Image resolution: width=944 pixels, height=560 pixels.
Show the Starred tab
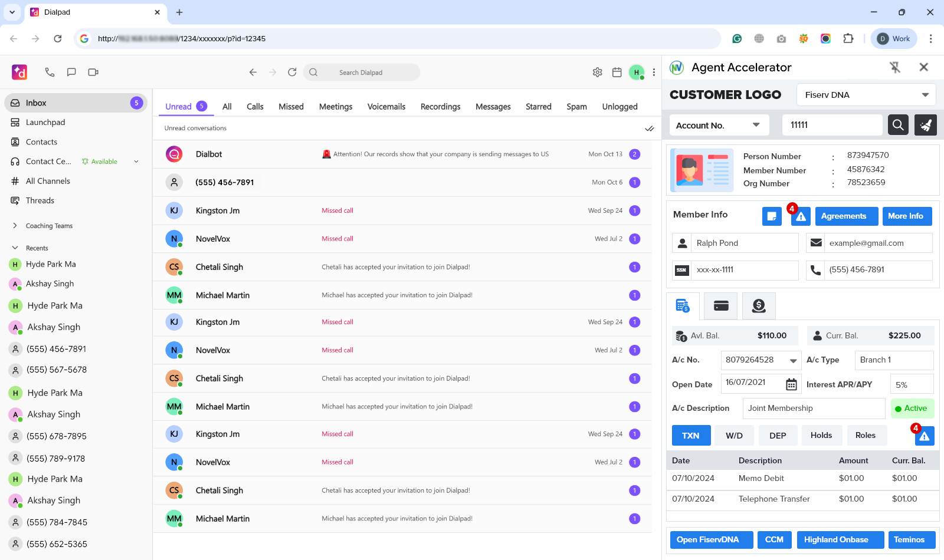[x=539, y=107]
